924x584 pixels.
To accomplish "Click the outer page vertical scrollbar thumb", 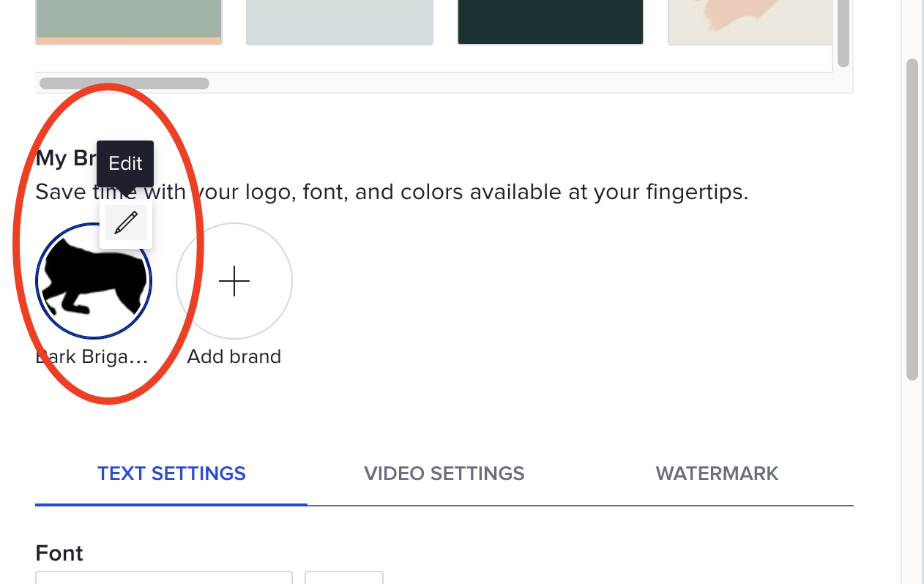I will tap(912, 220).
